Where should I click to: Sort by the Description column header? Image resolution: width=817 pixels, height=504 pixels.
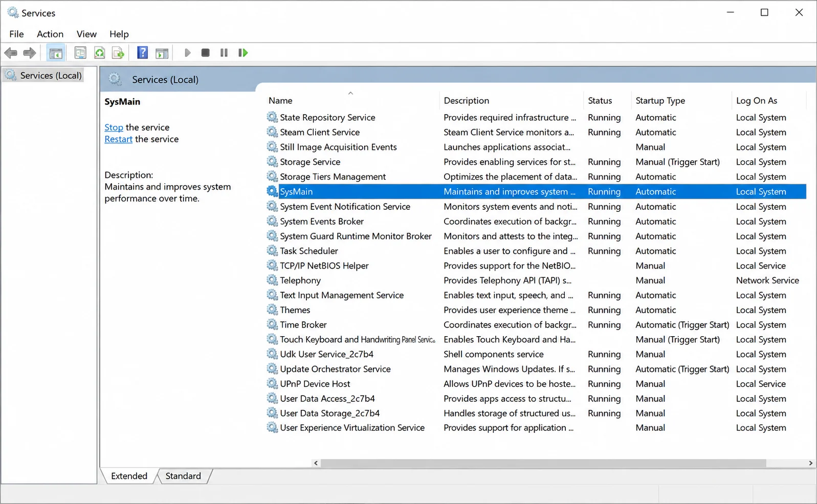pos(511,100)
